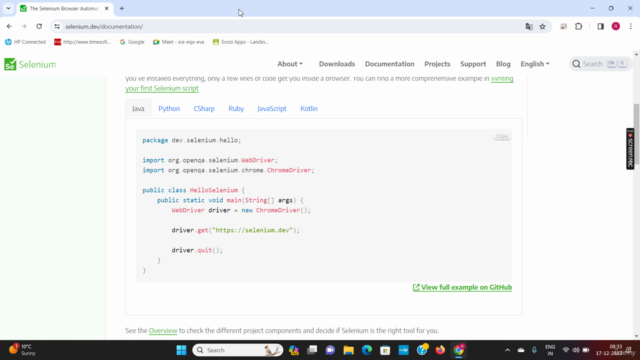
Task: Open Chrome three-dot menu
Action: click(631, 27)
